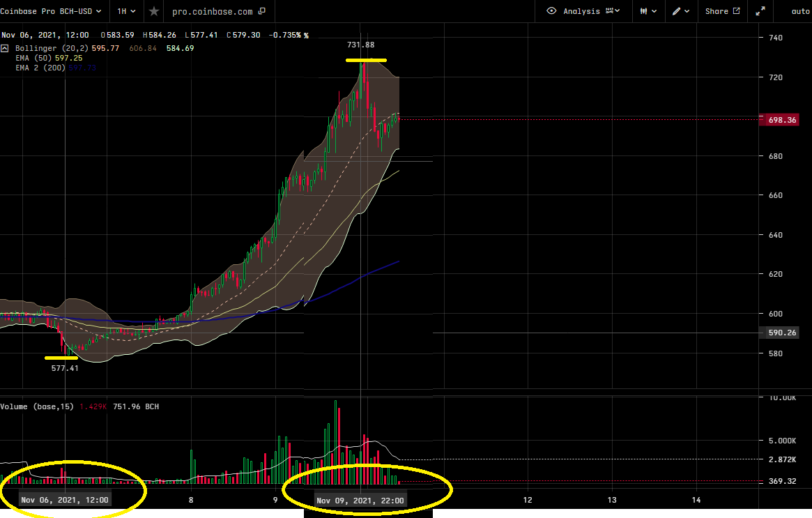
Task: Collapse the indicator legend with caret box
Action: coord(5,48)
